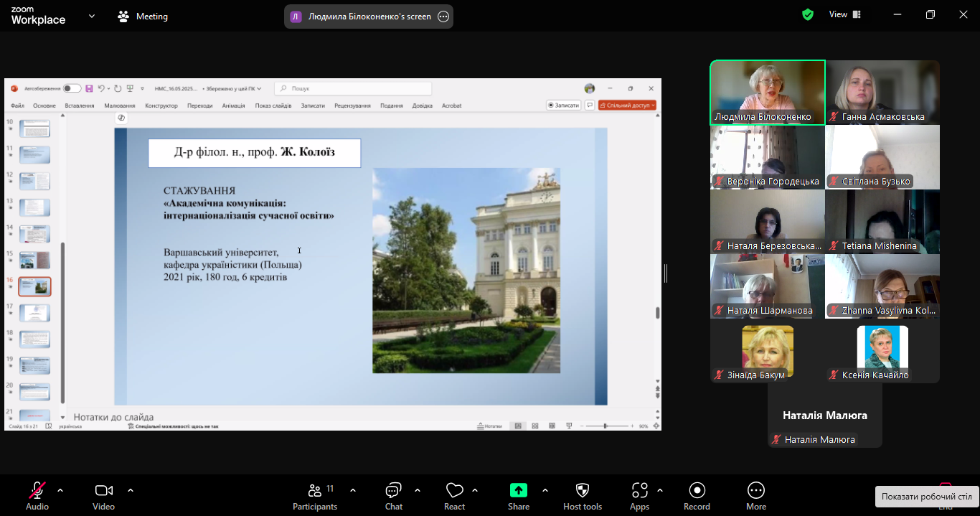The width and height of the screenshot is (980, 516).
Task: Open Zoom Workplace dropdown chevron
Action: point(92,16)
